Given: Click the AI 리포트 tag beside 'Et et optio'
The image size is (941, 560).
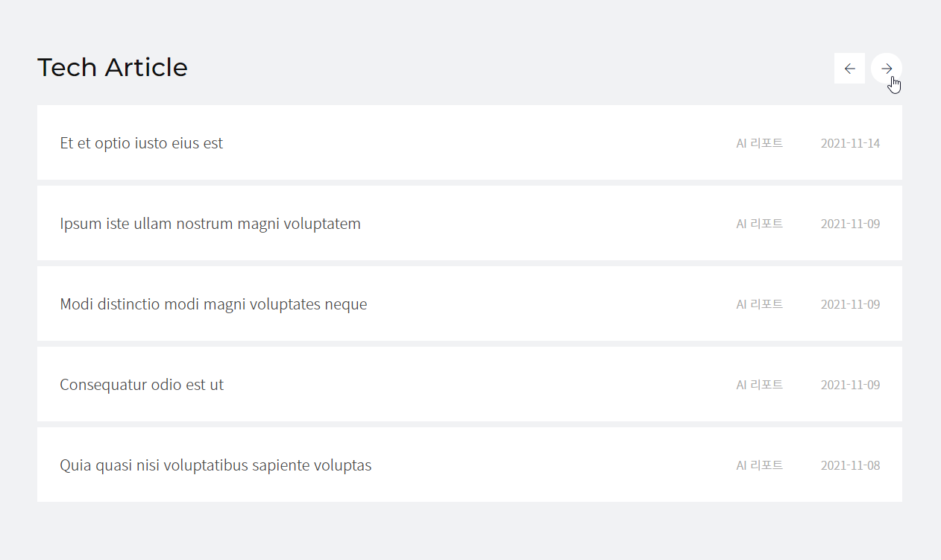Looking at the screenshot, I should [759, 143].
